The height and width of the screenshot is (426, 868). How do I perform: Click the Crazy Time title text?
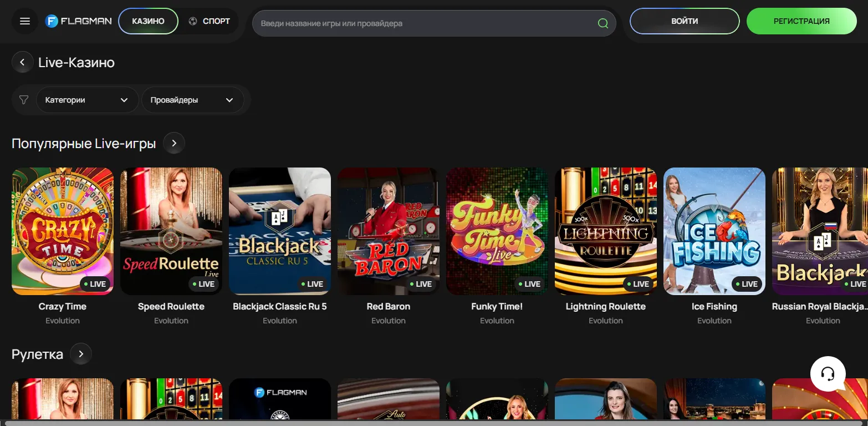[63, 306]
